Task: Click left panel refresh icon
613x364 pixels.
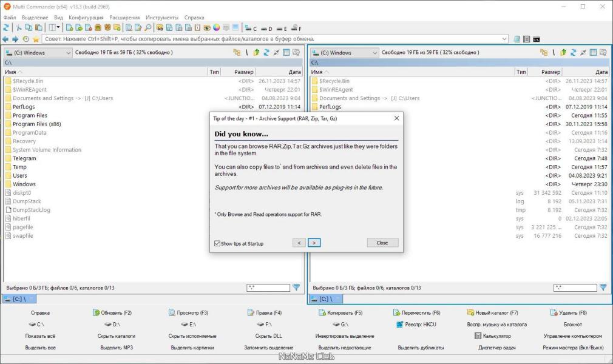Action: point(266,52)
